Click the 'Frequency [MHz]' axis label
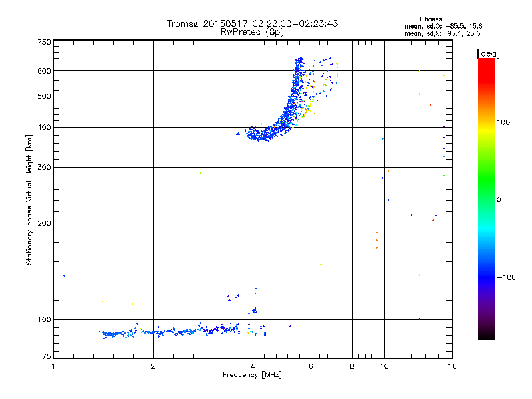Viewport: 532px width, 399px height. pos(252,375)
